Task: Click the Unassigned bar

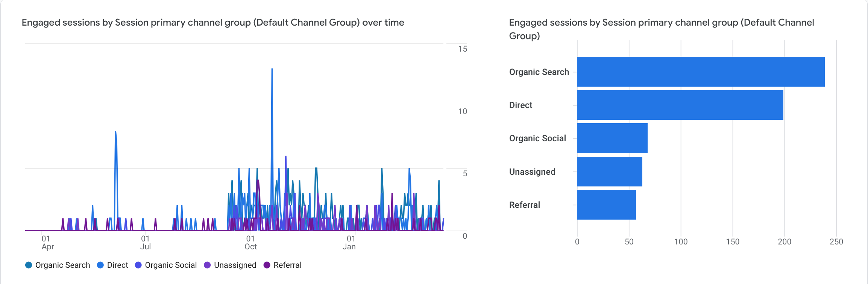Action: tap(609, 172)
